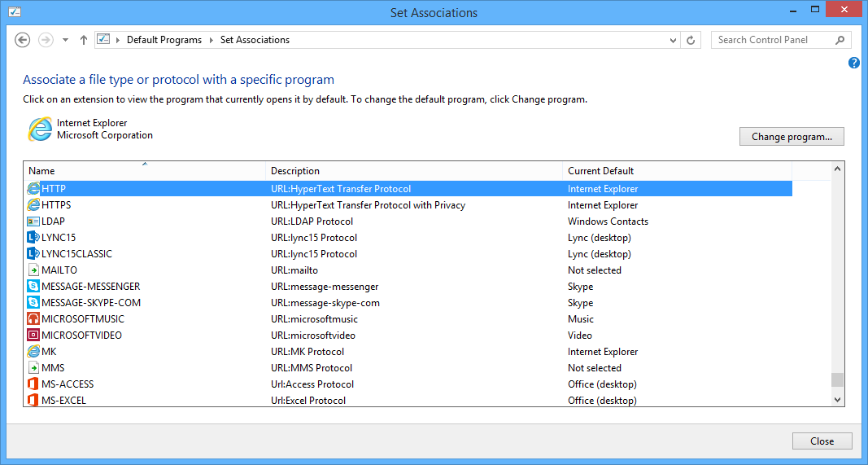Click 'Skype' in MESSAGE-SKYPE-COM row

580,303
